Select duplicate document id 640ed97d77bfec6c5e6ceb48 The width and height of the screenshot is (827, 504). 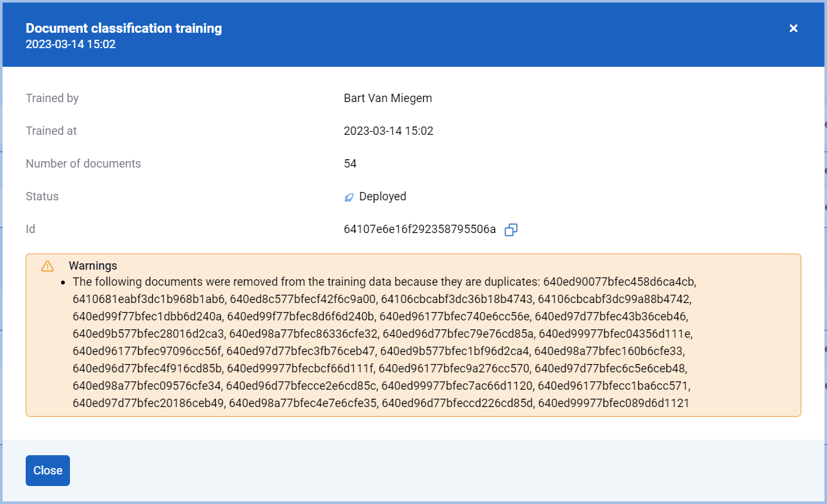609,369
